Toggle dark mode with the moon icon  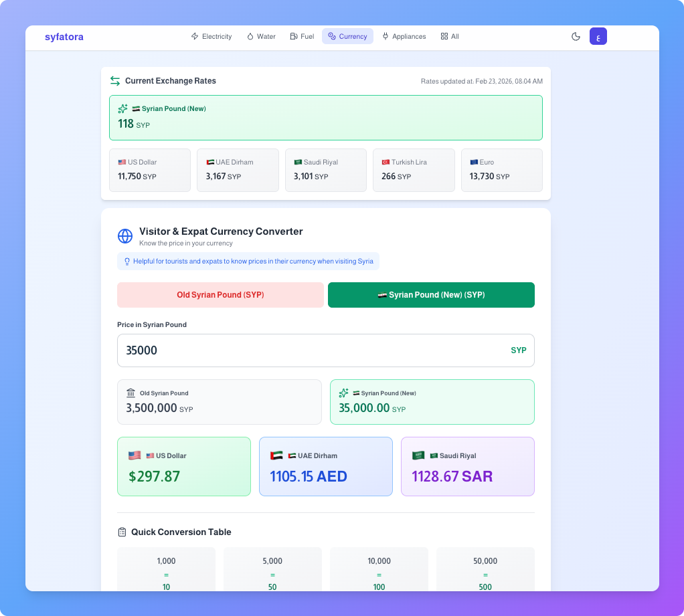click(x=576, y=37)
